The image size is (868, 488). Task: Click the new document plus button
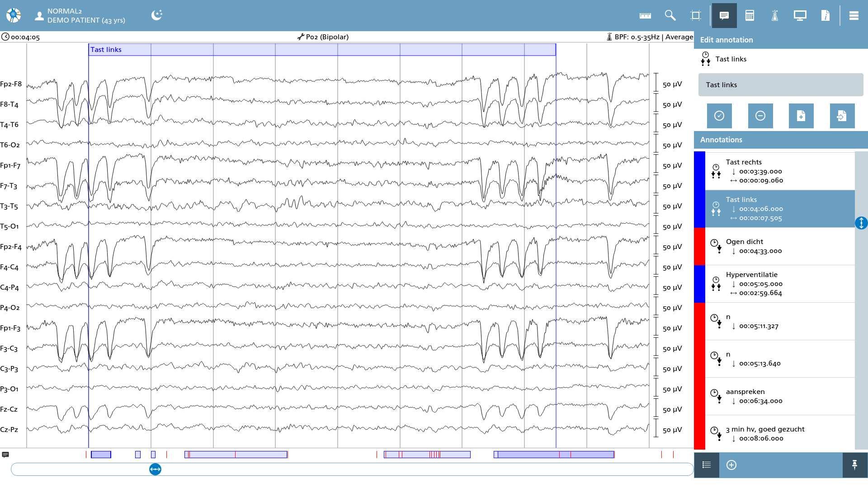tap(801, 116)
